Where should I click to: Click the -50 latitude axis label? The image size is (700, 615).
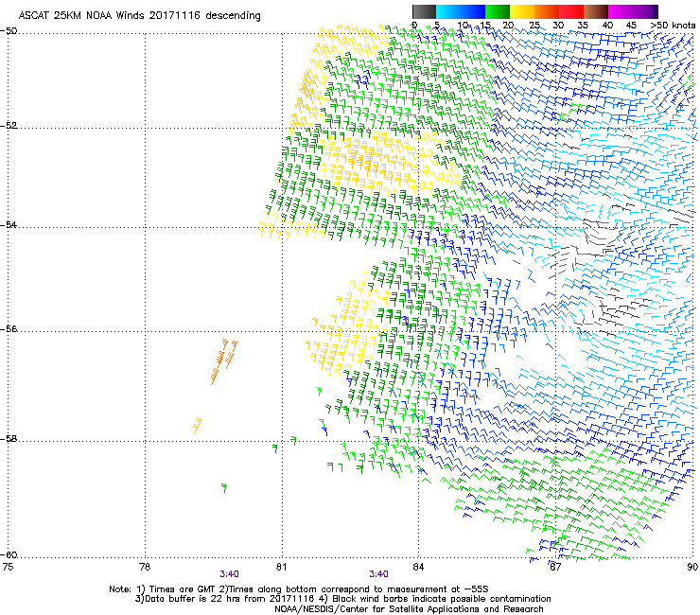pos(9,31)
